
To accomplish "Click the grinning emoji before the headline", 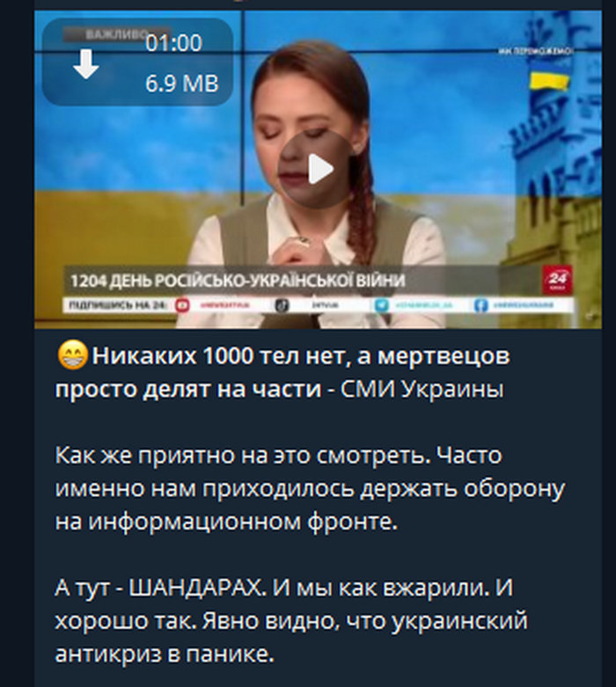I will pos(72,354).
